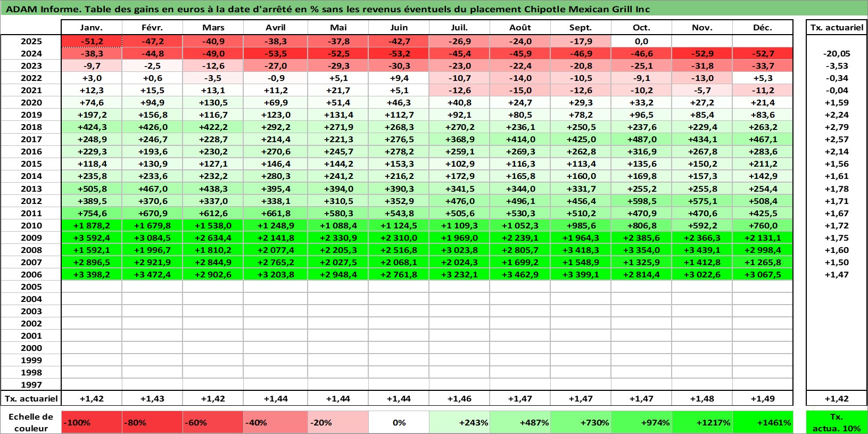Click the +3 067,5 cell in Déc. 2006
868x434 pixels.
point(763,274)
